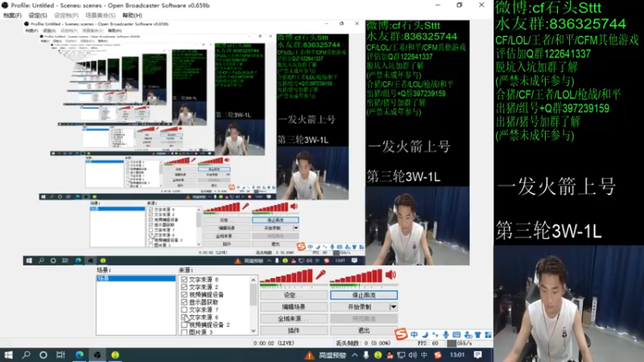Uncheck the 文字来源 2 source
This screenshot has height=362, width=644.
(x=184, y=287)
